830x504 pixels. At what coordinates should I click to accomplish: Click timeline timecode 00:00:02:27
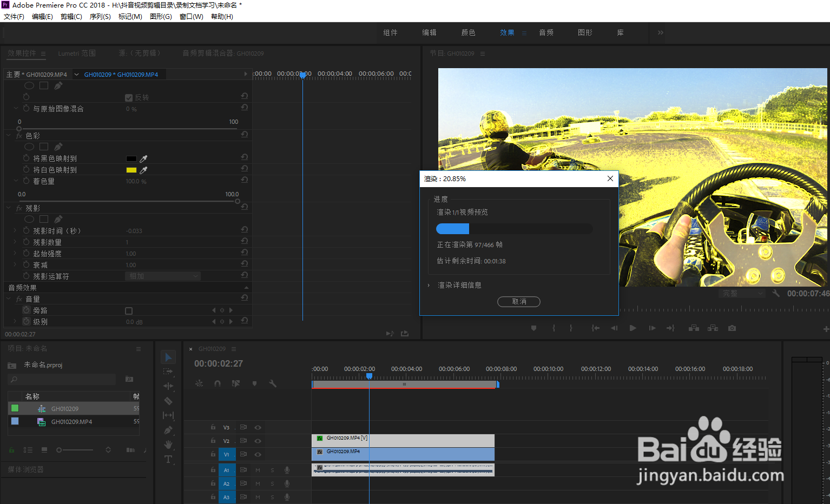pyautogui.click(x=219, y=363)
